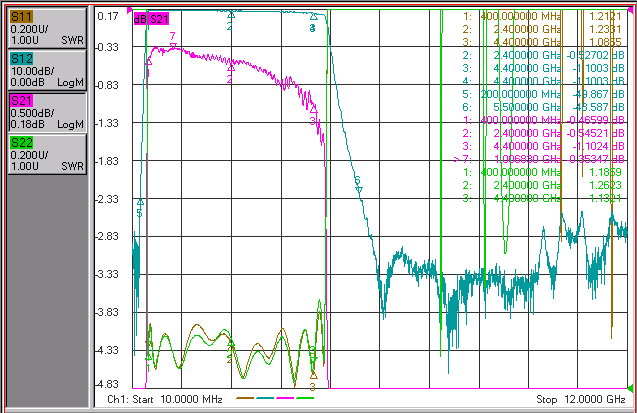The width and height of the screenshot is (637, 413).
Task: Select the S12 LogM trace panel
Action: point(47,70)
